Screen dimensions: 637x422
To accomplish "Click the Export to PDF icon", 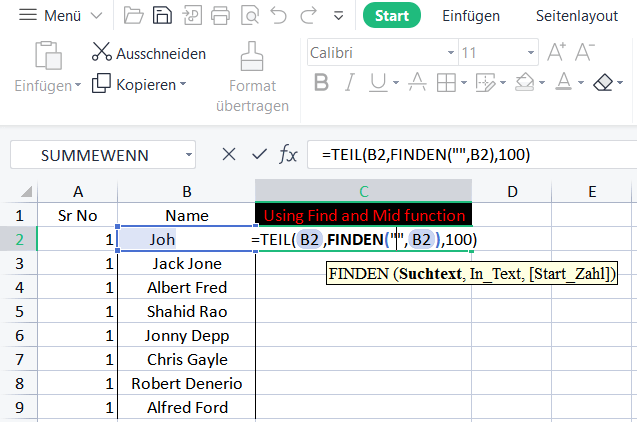I will click(x=192, y=15).
